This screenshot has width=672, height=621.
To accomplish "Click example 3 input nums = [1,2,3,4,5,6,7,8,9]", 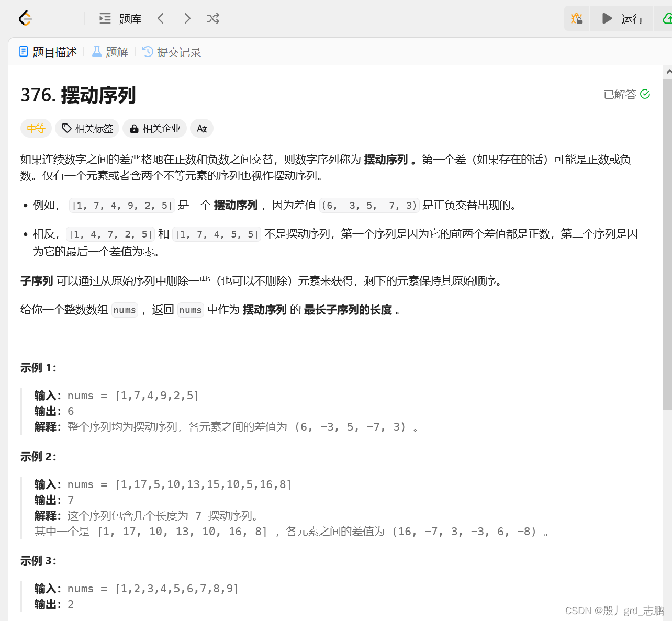I will (153, 589).
